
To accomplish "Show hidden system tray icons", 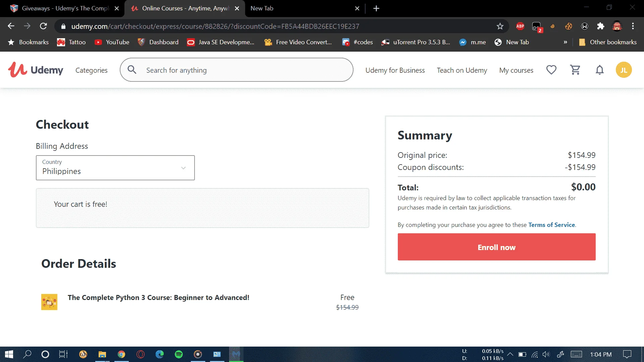I will 510,354.
